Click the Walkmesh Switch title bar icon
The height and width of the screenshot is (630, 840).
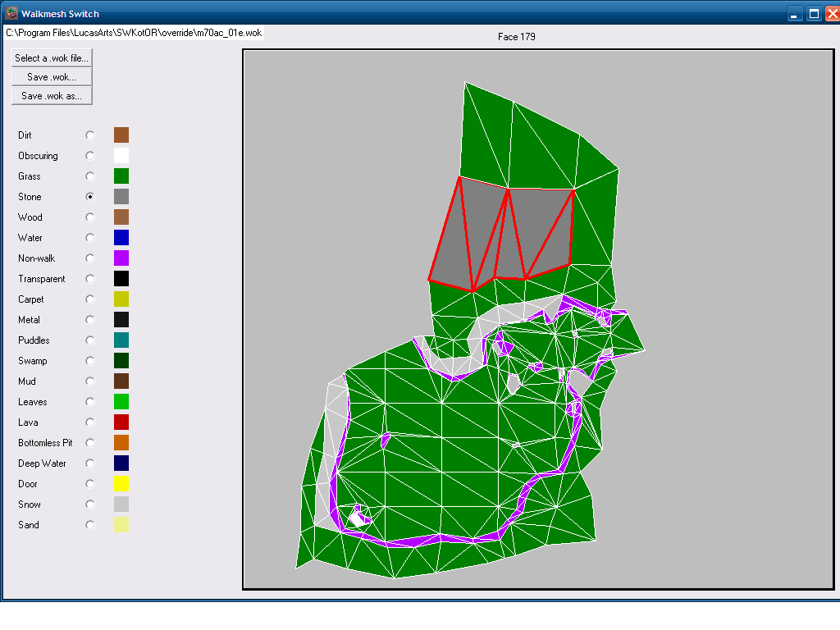tap(11, 13)
